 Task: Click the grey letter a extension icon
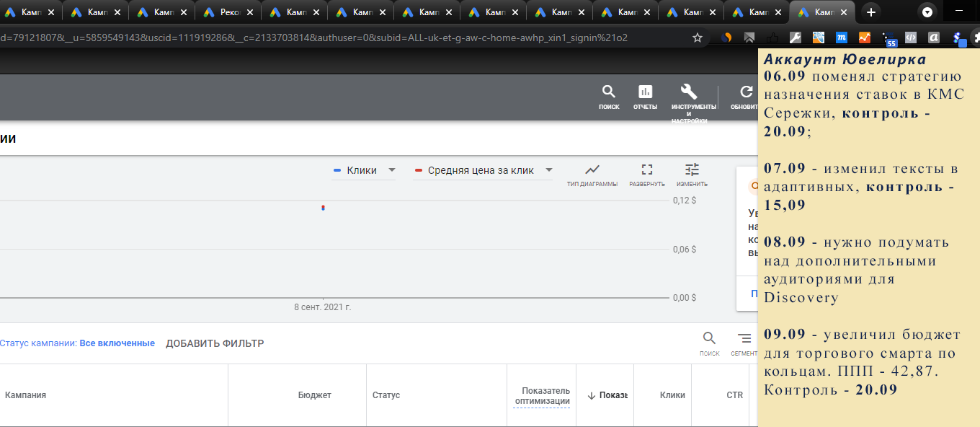(x=933, y=38)
